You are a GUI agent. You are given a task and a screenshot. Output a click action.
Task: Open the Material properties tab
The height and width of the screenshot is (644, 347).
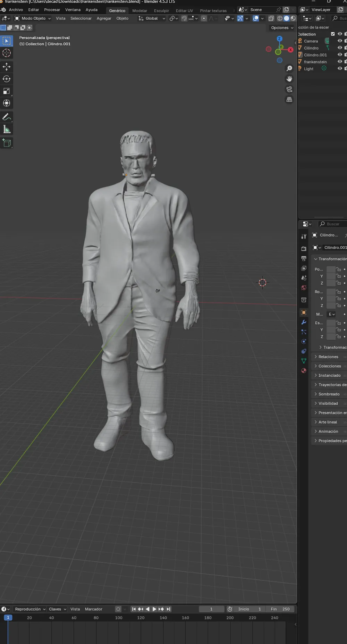pyautogui.click(x=304, y=370)
